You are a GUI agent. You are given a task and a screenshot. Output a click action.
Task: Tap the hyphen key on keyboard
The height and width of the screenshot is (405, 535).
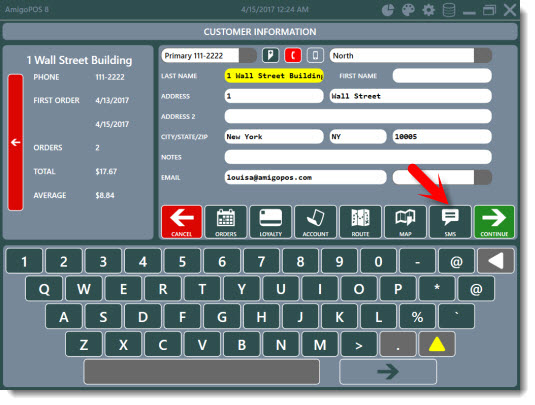(x=418, y=261)
